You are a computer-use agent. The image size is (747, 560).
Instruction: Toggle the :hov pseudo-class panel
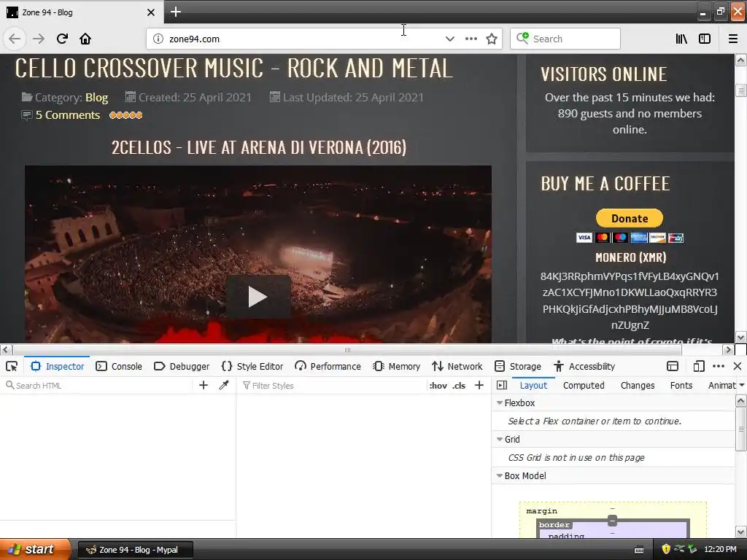tap(438, 386)
